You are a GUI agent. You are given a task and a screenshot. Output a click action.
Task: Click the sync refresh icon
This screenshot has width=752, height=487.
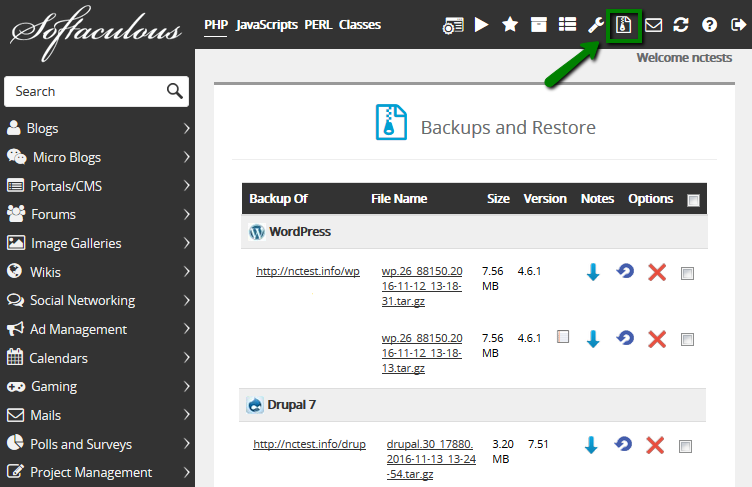point(681,24)
